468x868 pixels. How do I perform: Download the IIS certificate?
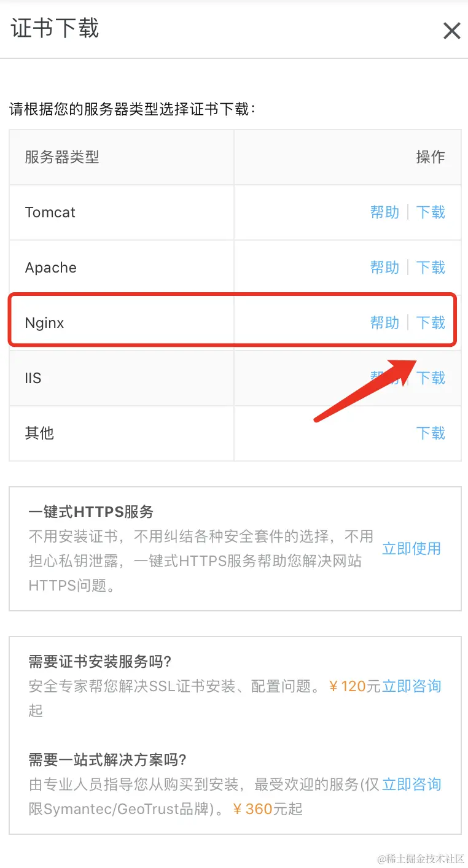pyautogui.click(x=431, y=378)
